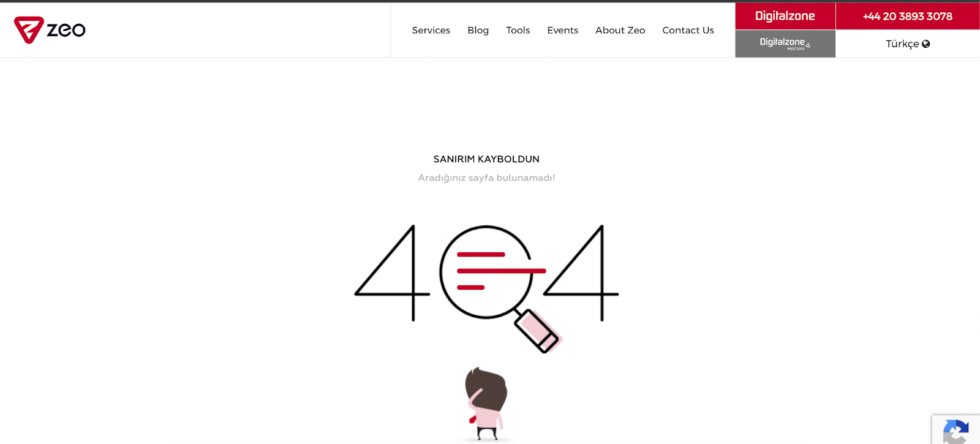Open the Services menu
The width and height of the screenshot is (980, 444).
431,30
